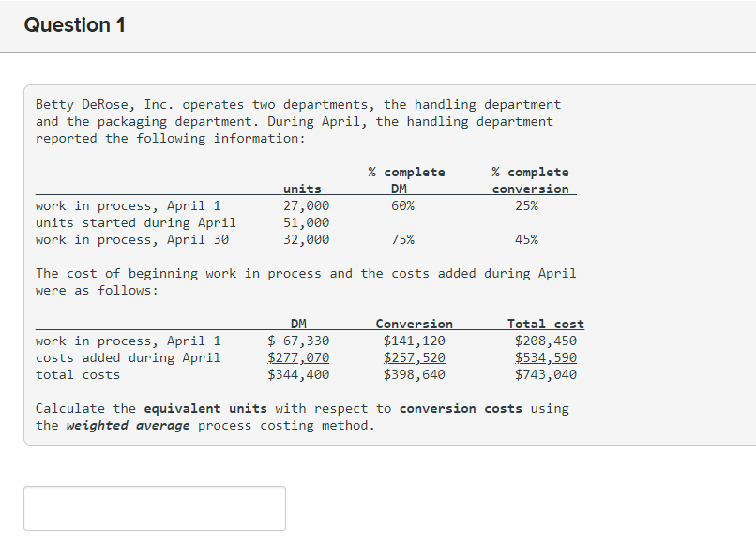Click the 60% DM completion value
Screen dimensions: 756x545
[x=402, y=206]
